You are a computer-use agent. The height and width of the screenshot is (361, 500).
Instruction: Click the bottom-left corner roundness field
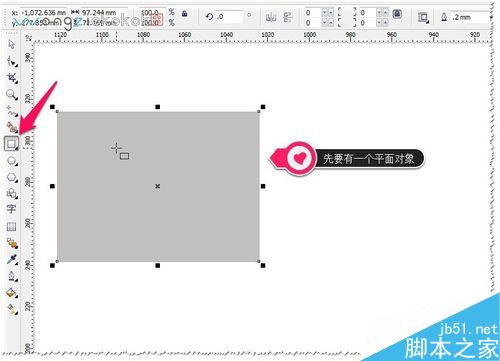click(313, 23)
